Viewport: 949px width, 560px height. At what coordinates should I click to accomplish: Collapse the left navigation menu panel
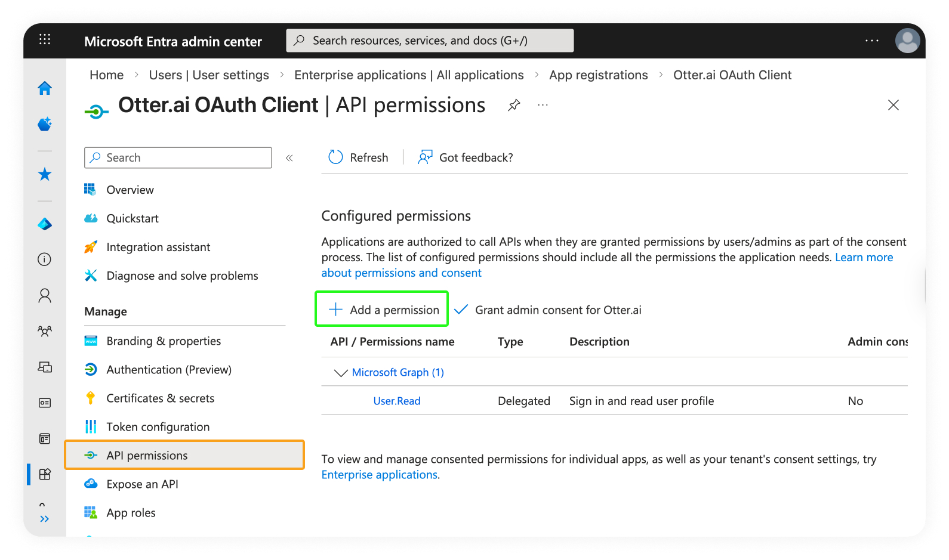(289, 158)
